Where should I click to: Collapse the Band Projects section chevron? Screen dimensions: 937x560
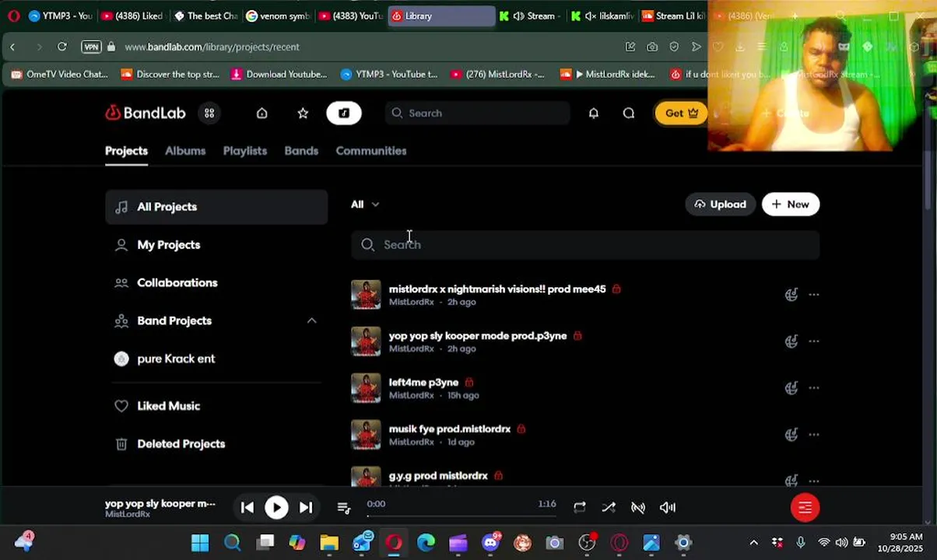311,320
